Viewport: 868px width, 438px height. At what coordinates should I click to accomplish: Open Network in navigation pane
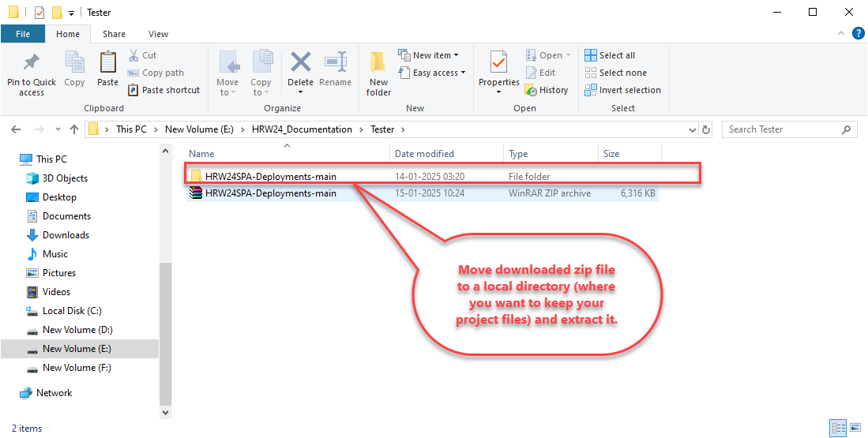tap(46, 393)
